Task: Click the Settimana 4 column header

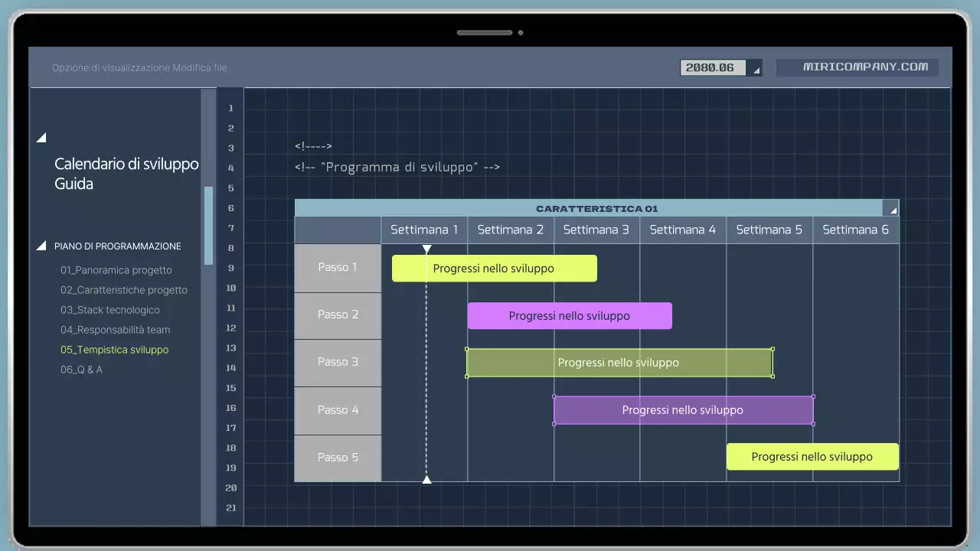Action: 683,230
